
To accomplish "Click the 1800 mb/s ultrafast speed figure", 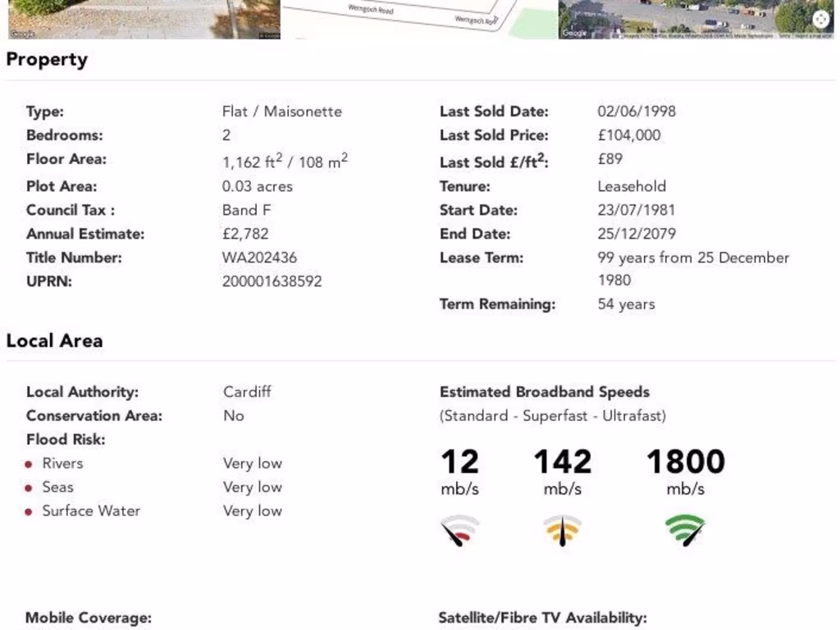I will (x=686, y=462).
